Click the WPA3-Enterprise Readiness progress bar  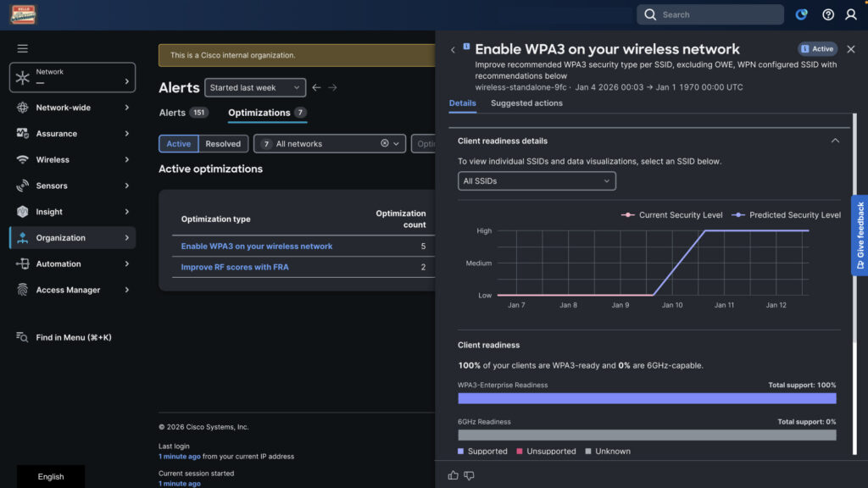647,398
